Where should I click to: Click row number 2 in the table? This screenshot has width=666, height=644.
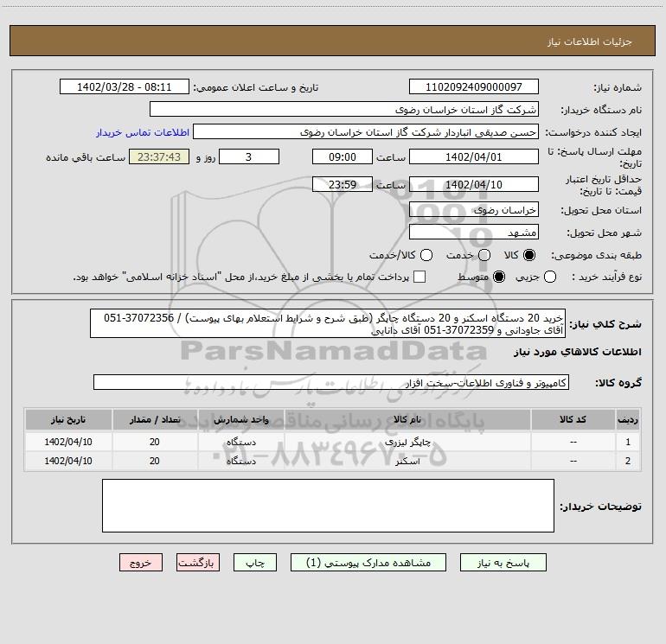pyautogui.click(x=628, y=461)
